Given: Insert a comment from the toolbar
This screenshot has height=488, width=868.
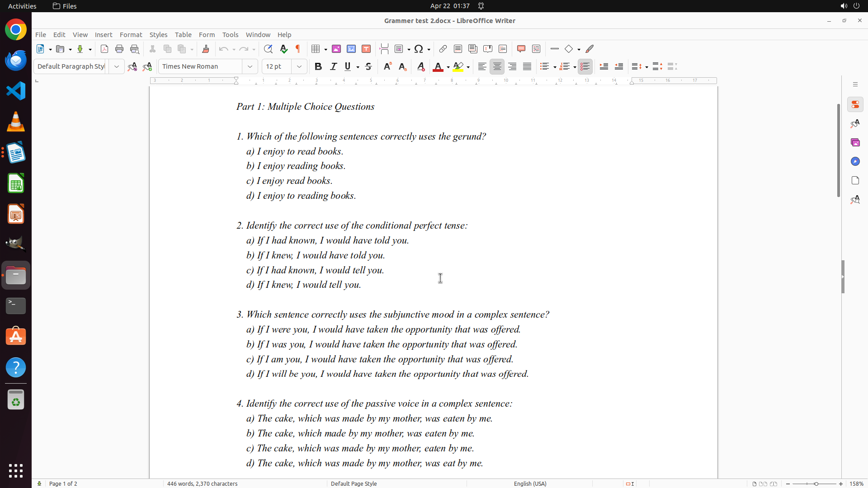Looking at the screenshot, I should click(521, 49).
